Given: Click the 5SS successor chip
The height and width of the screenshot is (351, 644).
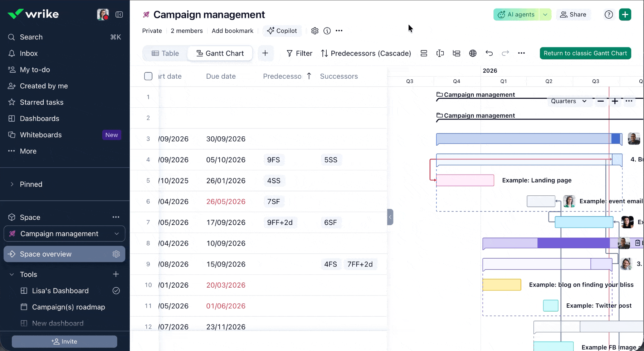Looking at the screenshot, I should click(x=331, y=160).
